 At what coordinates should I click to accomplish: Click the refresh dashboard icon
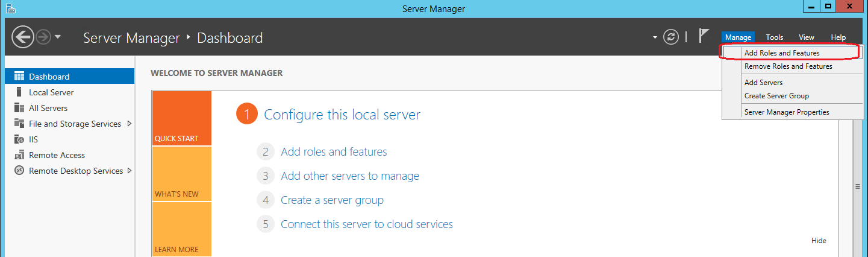pyautogui.click(x=670, y=37)
